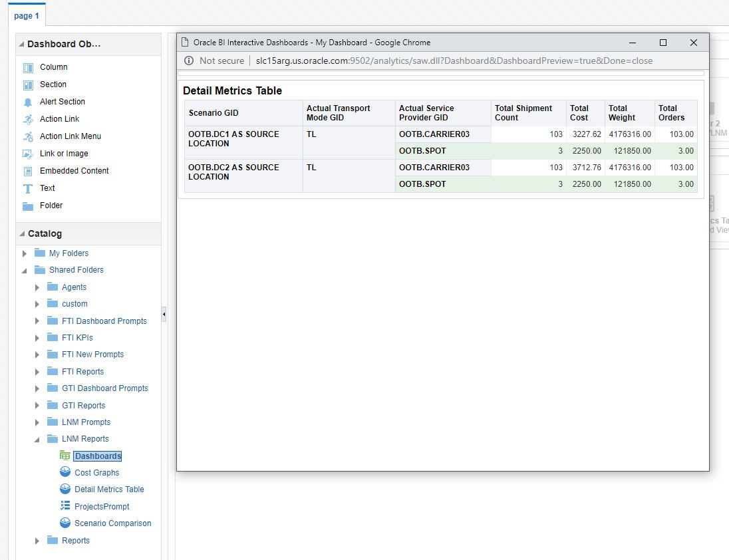Select the Text object icon

tap(28, 188)
